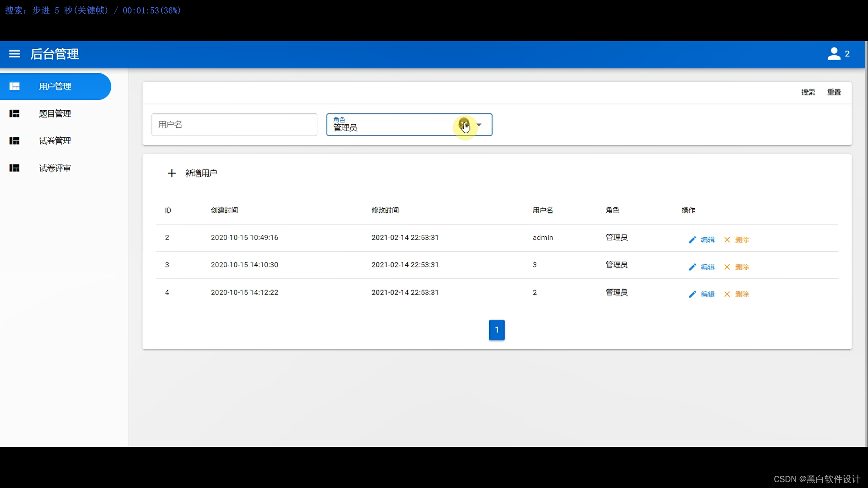Select 题目管理 in the sidebar
Image resolution: width=868 pixels, height=488 pixels.
click(55, 114)
